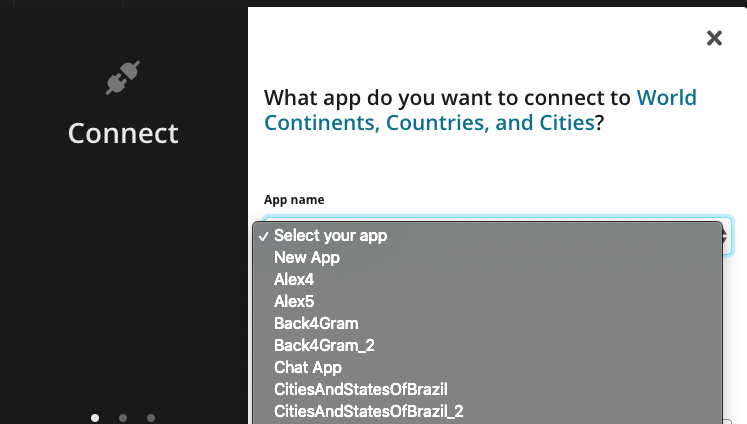The height and width of the screenshot is (424, 747).
Task: Select the second pagination dot
Action: pos(123,418)
